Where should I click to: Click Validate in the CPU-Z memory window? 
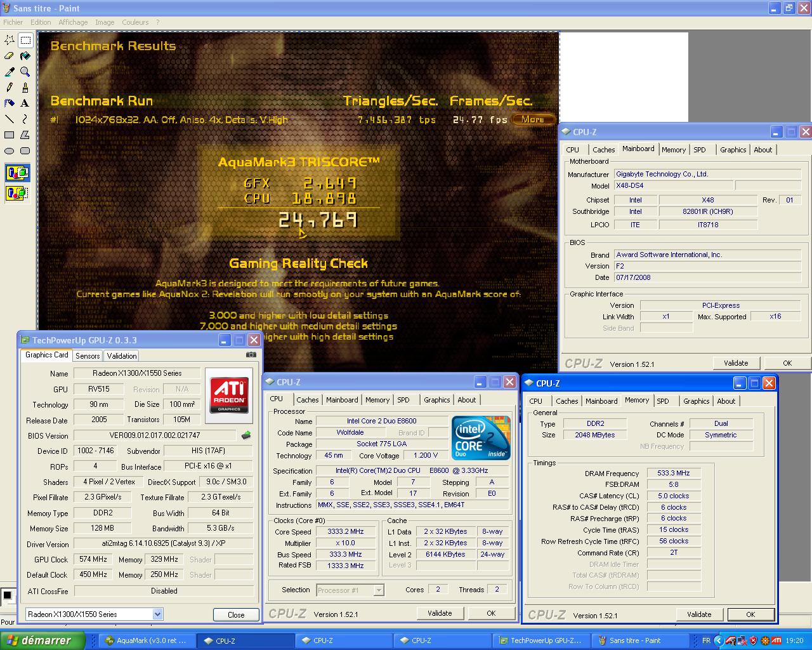click(699, 614)
